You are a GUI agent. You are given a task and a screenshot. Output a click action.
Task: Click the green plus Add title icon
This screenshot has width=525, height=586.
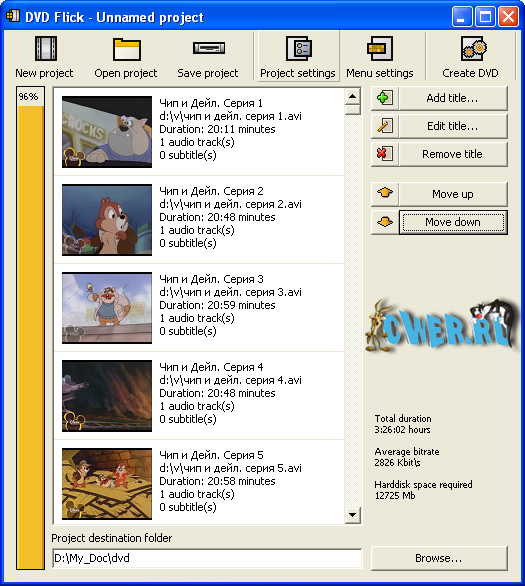coord(385,98)
